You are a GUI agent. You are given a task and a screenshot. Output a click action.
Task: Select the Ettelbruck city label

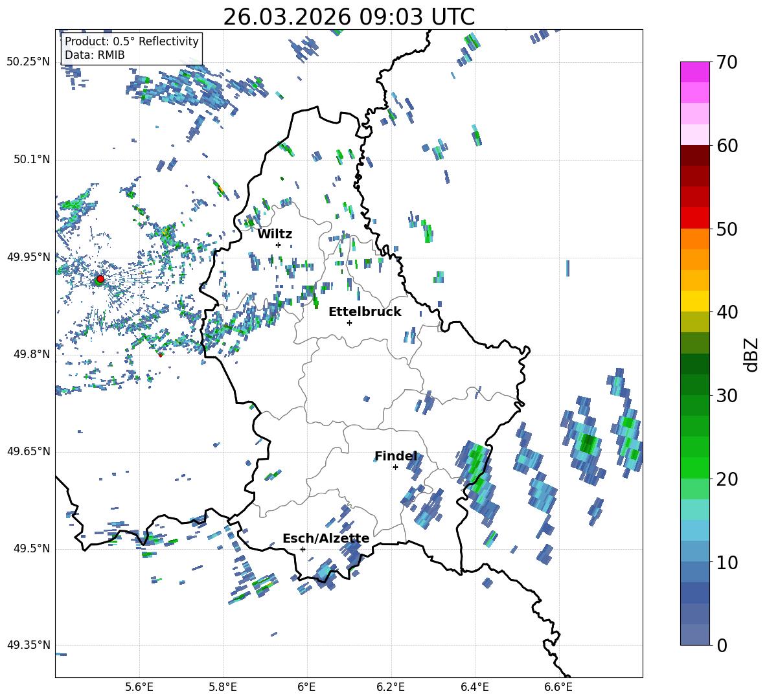365,312
